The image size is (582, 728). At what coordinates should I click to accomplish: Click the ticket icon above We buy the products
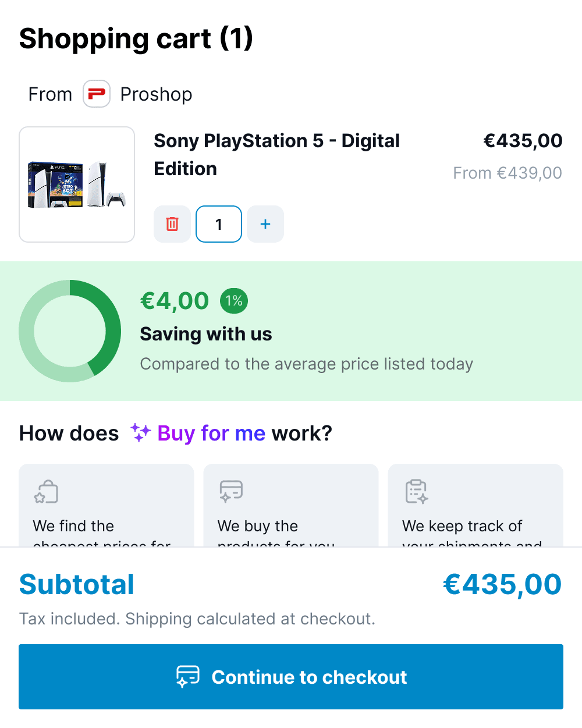230,491
